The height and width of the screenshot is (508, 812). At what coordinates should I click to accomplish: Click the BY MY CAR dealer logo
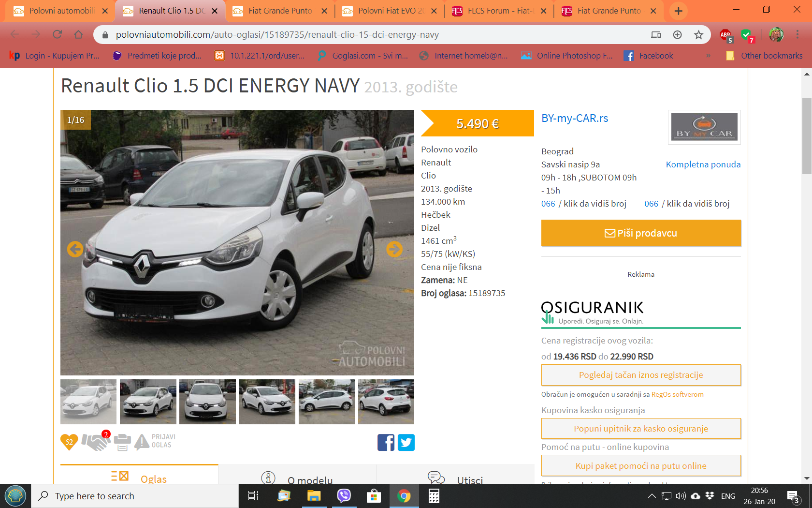[x=704, y=127]
